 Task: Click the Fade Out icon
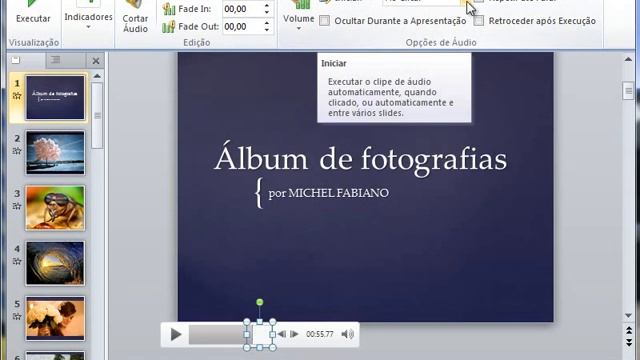click(169, 27)
